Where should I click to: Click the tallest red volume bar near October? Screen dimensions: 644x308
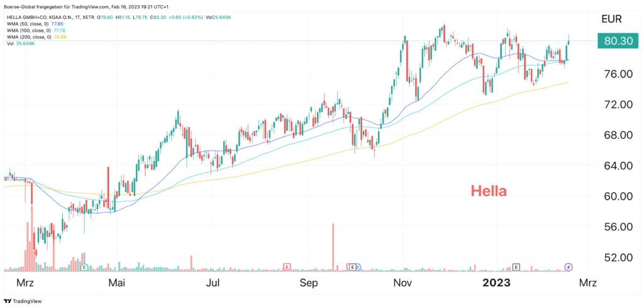(x=333, y=247)
